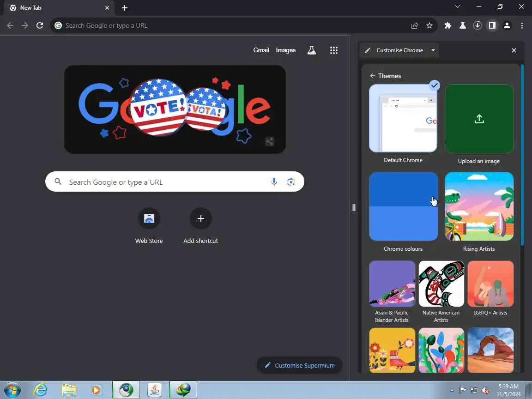The image size is (532, 399).
Task: Open the desert arch landscape collection
Action: pos(490,350)
